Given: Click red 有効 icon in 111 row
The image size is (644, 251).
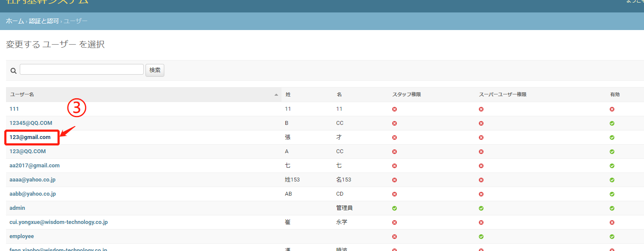Looking at the screenshot, I should click(x=612, y=109).
